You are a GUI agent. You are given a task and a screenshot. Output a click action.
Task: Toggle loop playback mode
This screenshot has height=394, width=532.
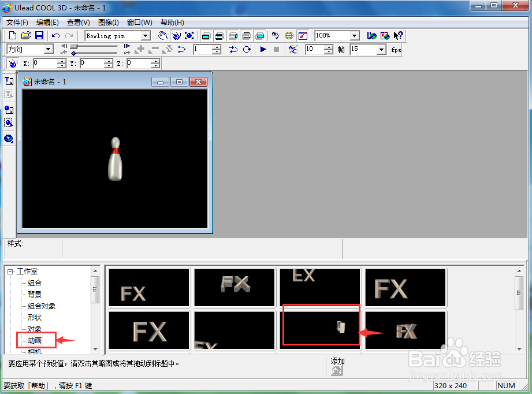(x=247, y=50)
